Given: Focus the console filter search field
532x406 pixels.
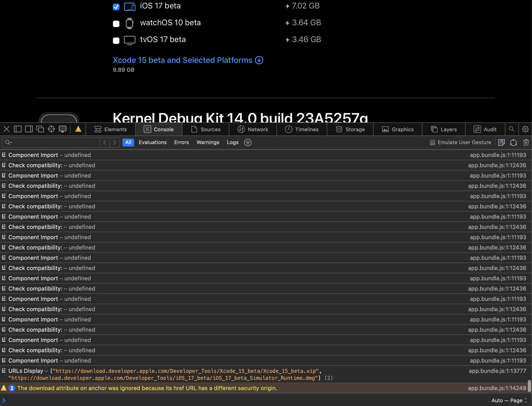Looking at the screenshot, I should [51, 142].
